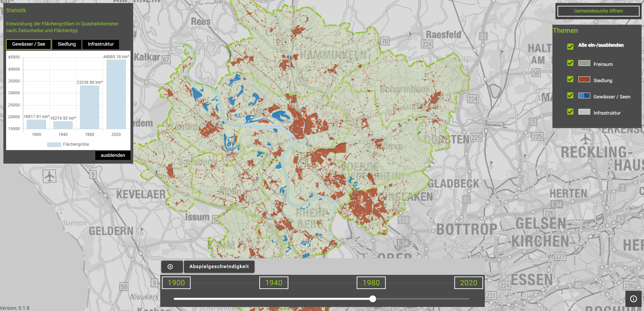Hide the Gewässer / Seen layer
644x311 pixels.
pyautogui.click(x=570, y=96)
